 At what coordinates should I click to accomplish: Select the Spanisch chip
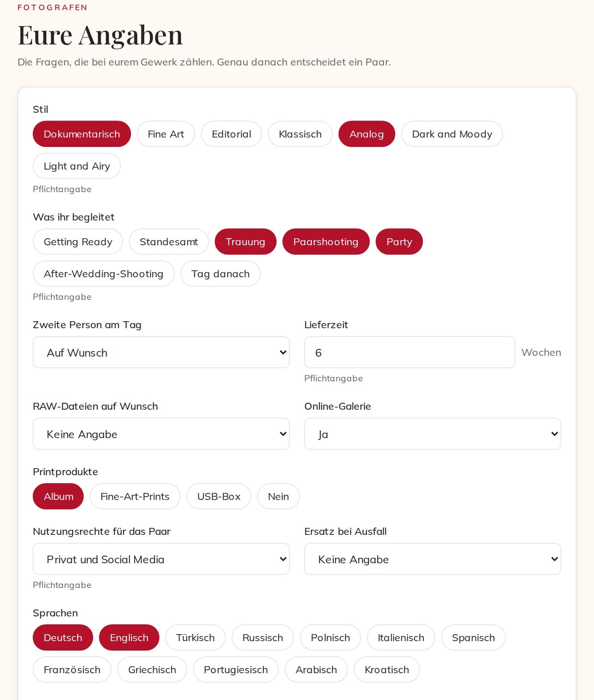[x=473, y=638]
